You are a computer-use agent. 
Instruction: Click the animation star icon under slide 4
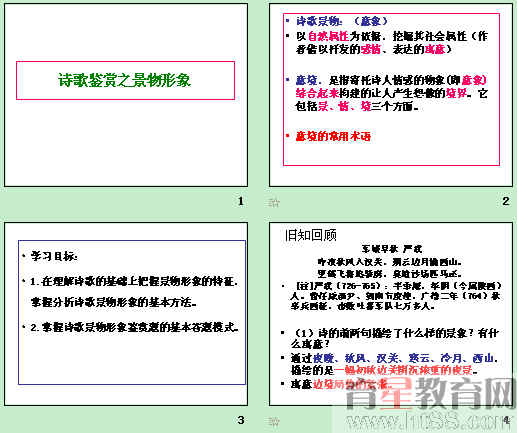point(274,422)
